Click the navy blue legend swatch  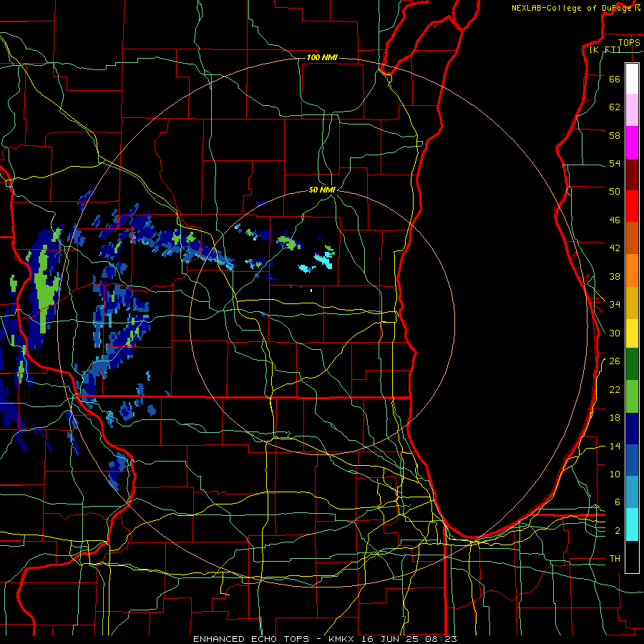point(632,429)
